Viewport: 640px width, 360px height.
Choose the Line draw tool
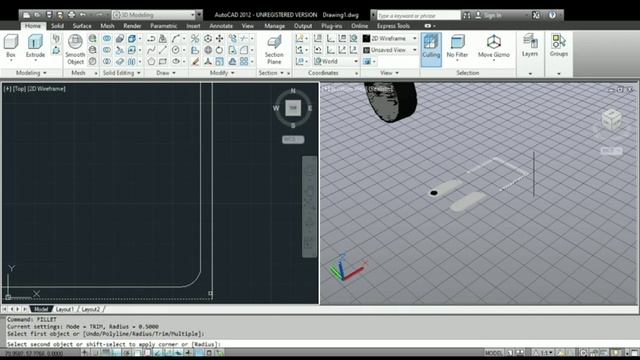[x=162, y=50]
